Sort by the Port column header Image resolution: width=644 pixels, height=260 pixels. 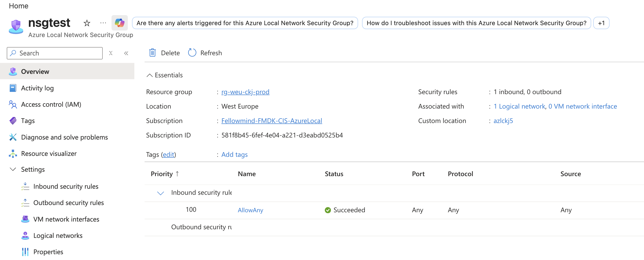pos(418,174)
